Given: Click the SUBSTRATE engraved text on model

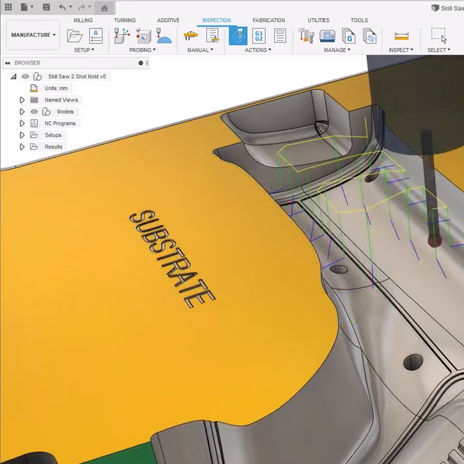Looking at the screenshot, I should pos(172,259).
